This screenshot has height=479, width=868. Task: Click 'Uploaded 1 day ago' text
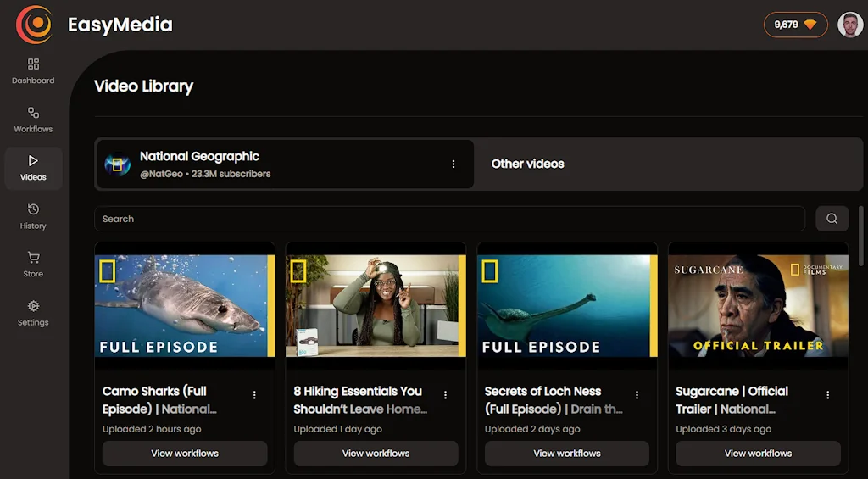337,429
